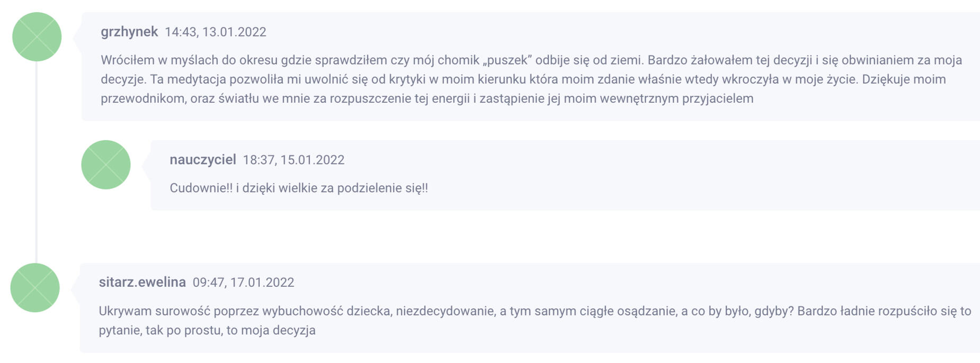Click nauczyciel's green avatar

click(105, 165)
